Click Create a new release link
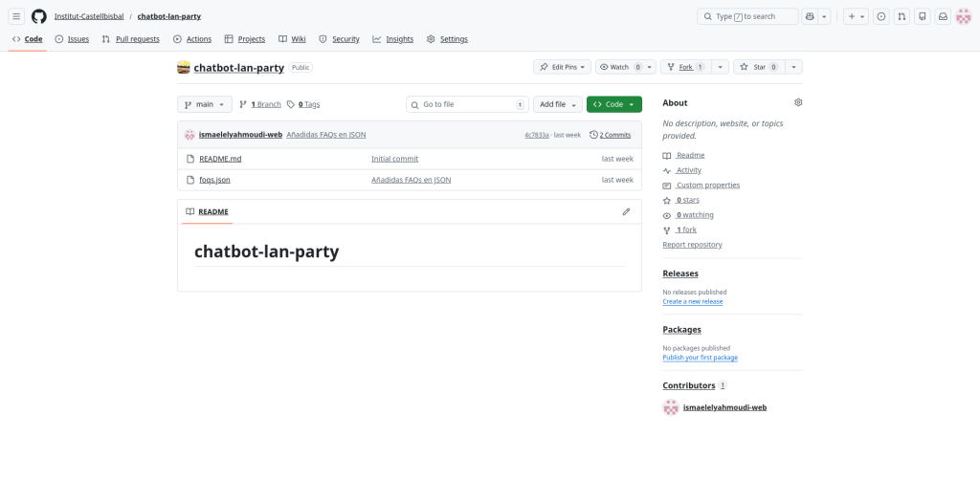The image size is (980, 481). [692, 301]
